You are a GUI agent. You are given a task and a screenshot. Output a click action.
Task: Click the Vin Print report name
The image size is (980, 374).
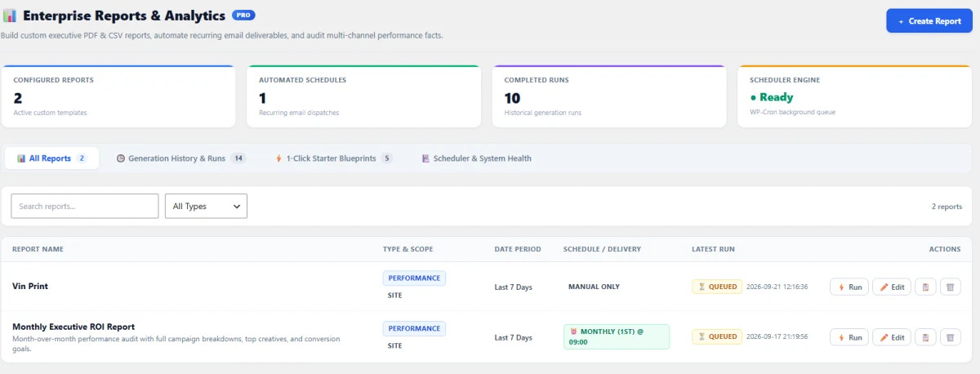point(30,287)
